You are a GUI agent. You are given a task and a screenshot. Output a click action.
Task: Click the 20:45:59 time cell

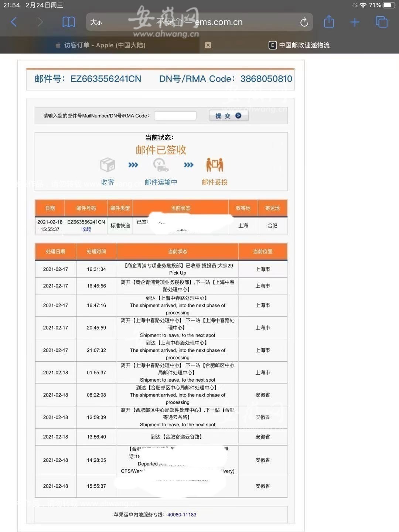[96, 328]
